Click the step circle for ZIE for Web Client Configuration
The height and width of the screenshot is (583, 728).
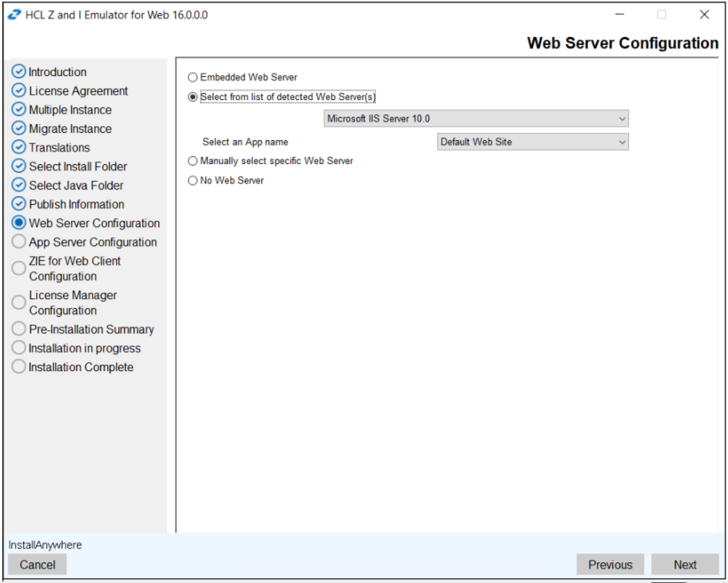18,268
